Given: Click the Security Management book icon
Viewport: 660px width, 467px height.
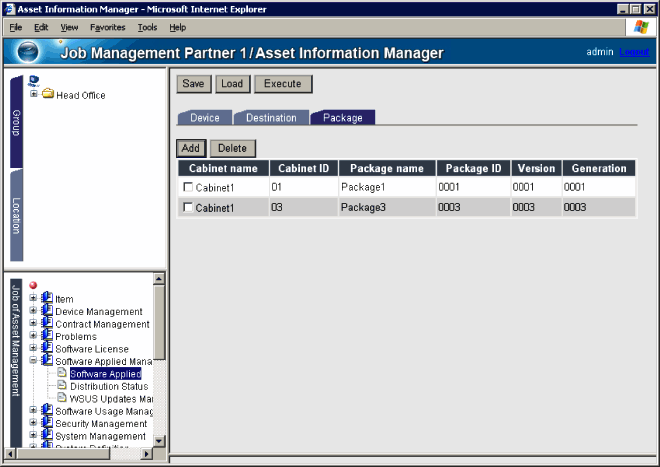Looking at the screenshot, I should 47,423.
